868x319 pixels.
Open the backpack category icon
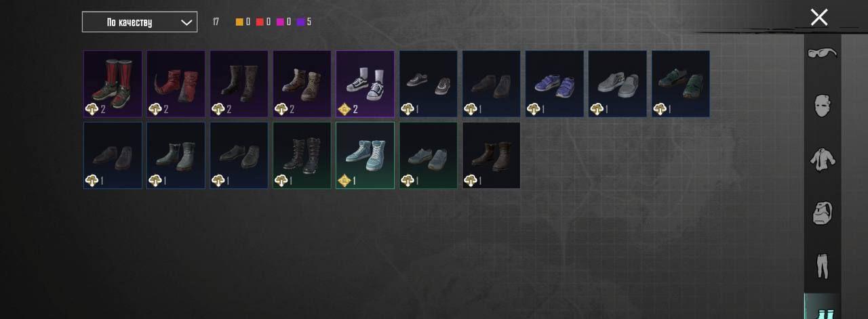[x=822, y=213]
